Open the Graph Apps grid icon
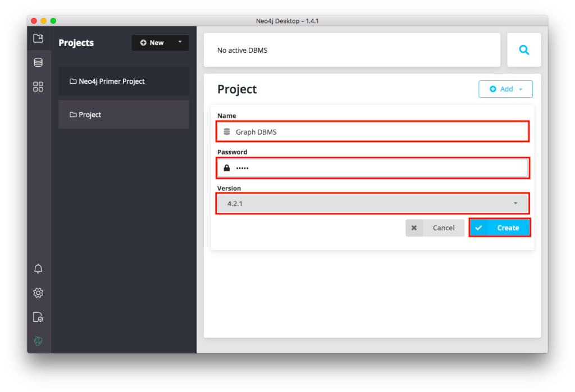Viewport: 575px width, 392px height. pos(38,86)
